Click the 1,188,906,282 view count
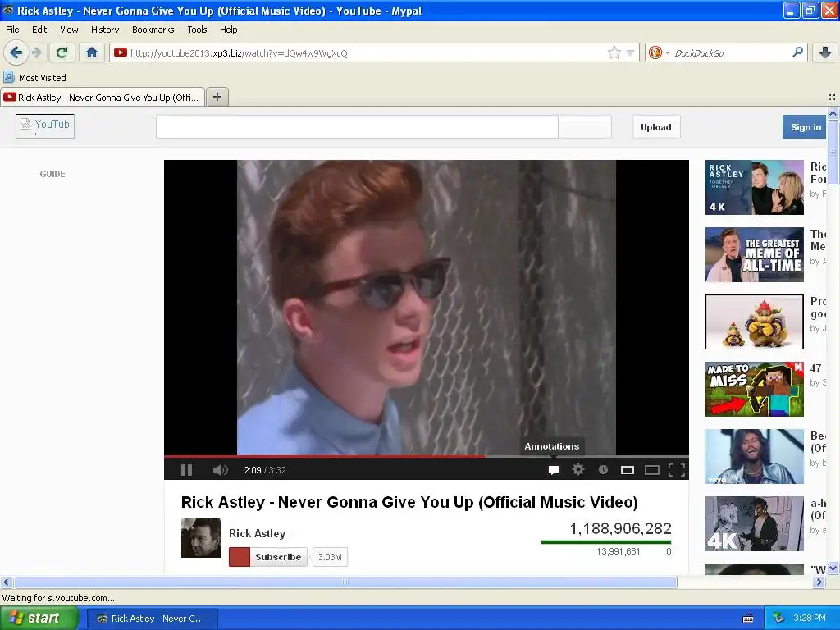The width and height of the screenshot is (840, 630). click(620, 529)
